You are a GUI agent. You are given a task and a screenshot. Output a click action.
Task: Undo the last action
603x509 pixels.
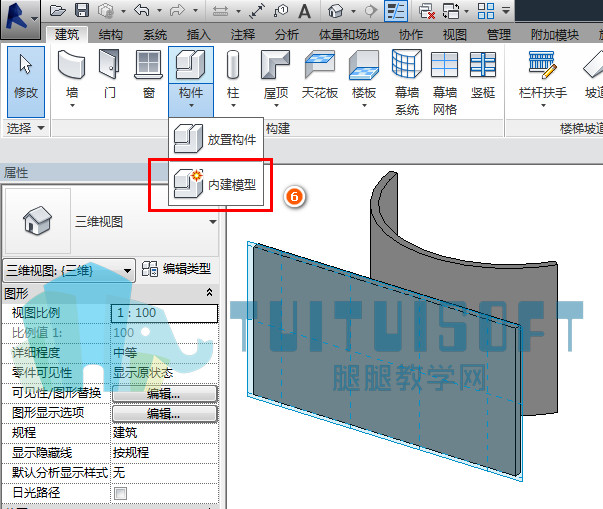[x=142, y=10]
